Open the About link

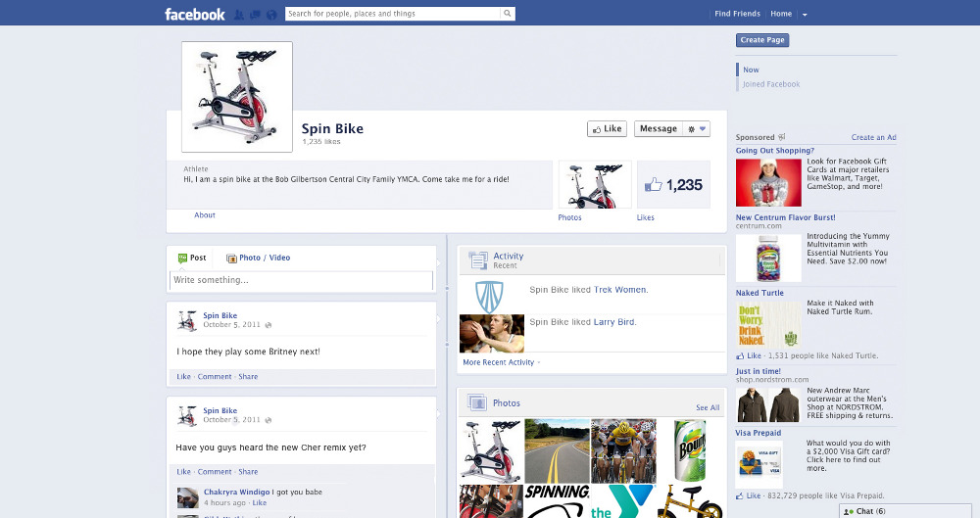pos(205,215)
